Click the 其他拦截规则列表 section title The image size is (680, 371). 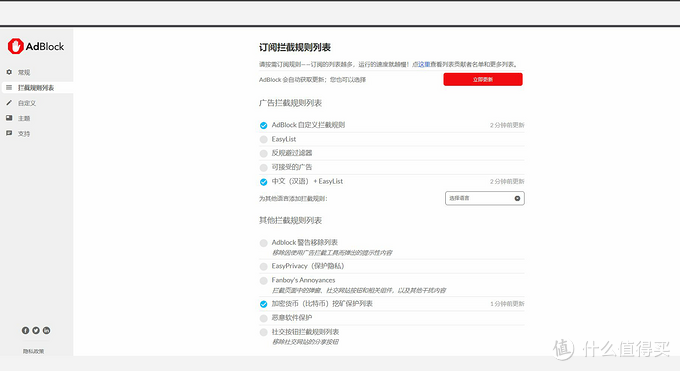coord(290,220)
